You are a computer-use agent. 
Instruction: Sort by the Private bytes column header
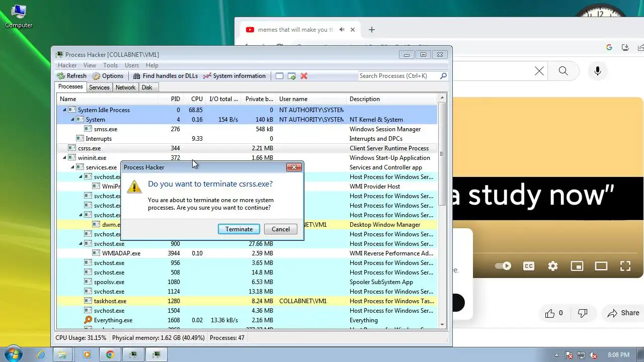(x=259, y=99)
